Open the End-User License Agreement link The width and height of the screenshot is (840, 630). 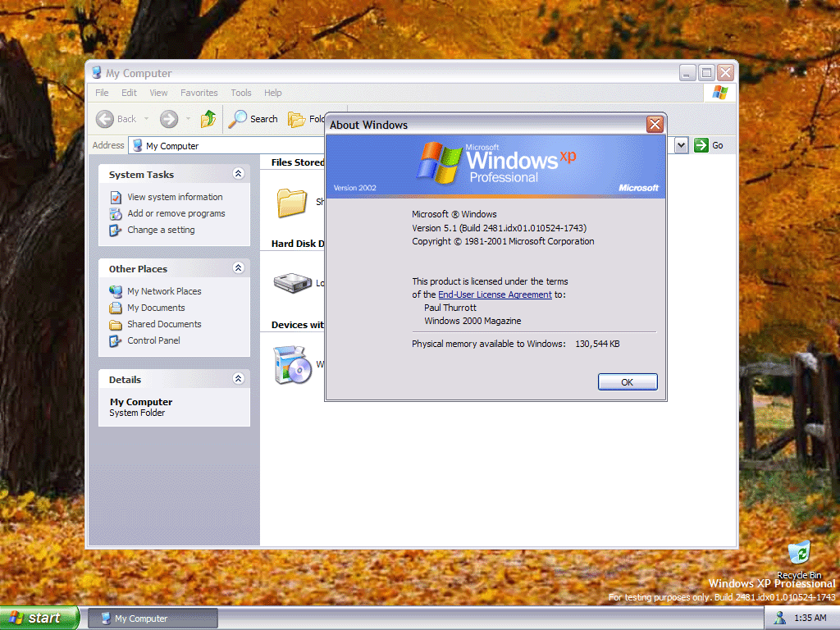tap(495, 294)
